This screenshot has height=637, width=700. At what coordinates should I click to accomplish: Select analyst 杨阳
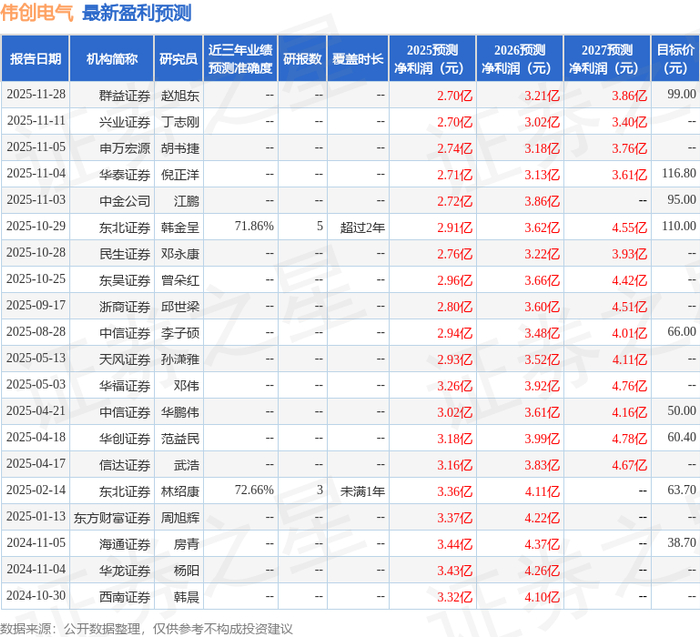pos(187,570)
